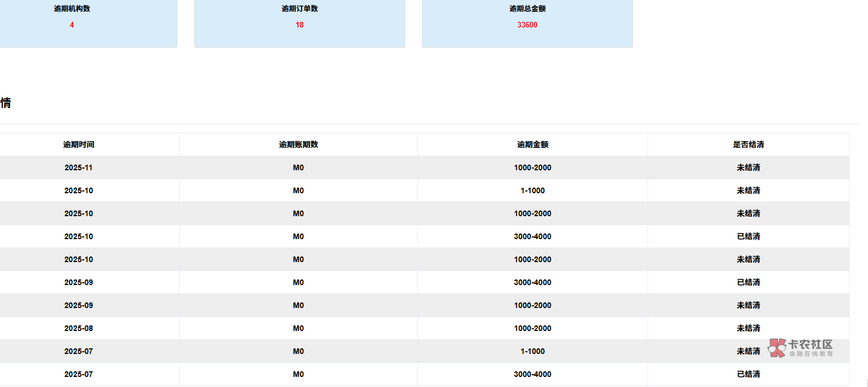Click 1-1000 amount in the 2025-10 row
This screenshot has height=387, width=868.
click(x=532, y=190)
